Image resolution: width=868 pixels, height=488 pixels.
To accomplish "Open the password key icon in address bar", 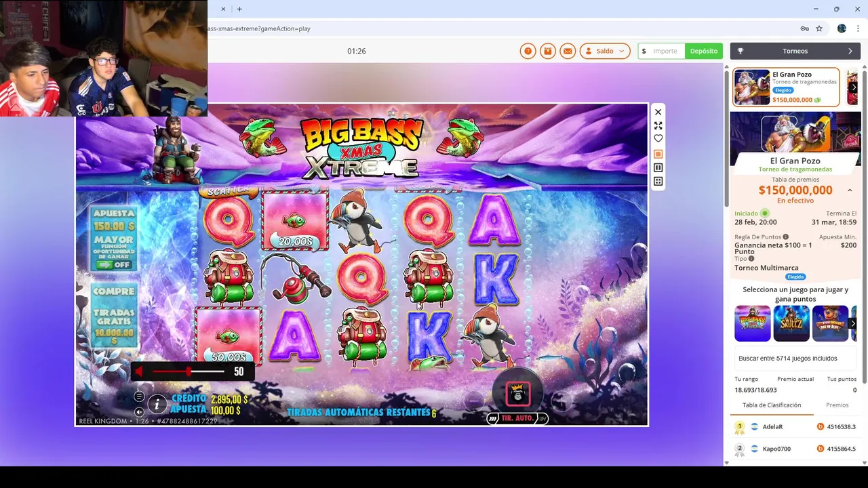I will point(804,28).
